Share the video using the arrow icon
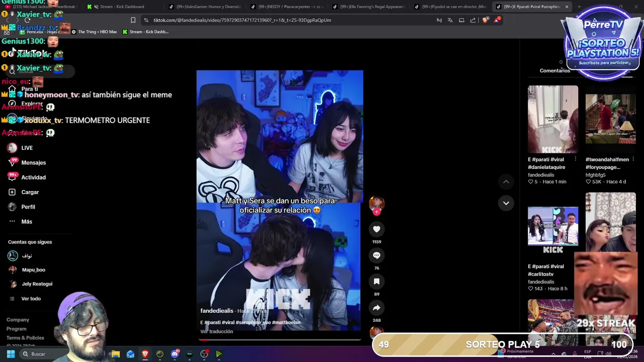 coord(376,308)
